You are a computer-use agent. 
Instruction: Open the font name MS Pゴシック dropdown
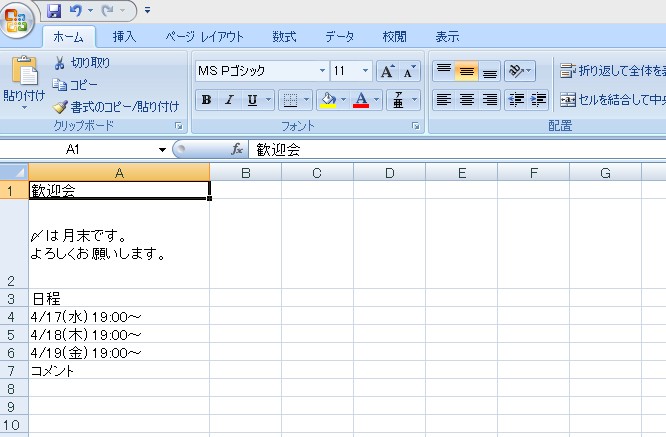click(x=322, y=71)
